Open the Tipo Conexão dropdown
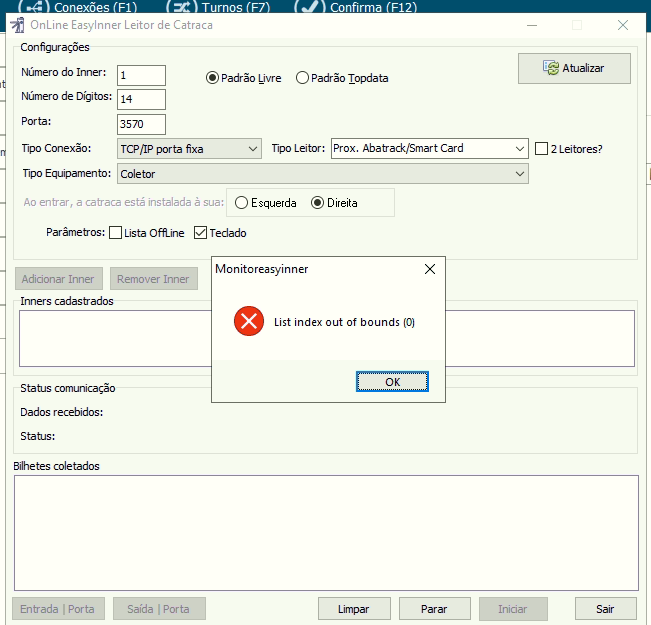651x625 pixels. coord(189,149)
